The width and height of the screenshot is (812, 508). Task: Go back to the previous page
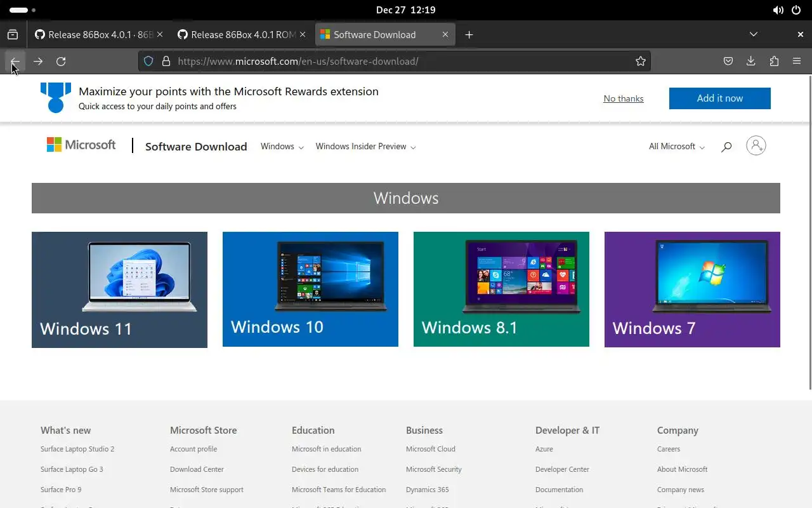point(15,62)
